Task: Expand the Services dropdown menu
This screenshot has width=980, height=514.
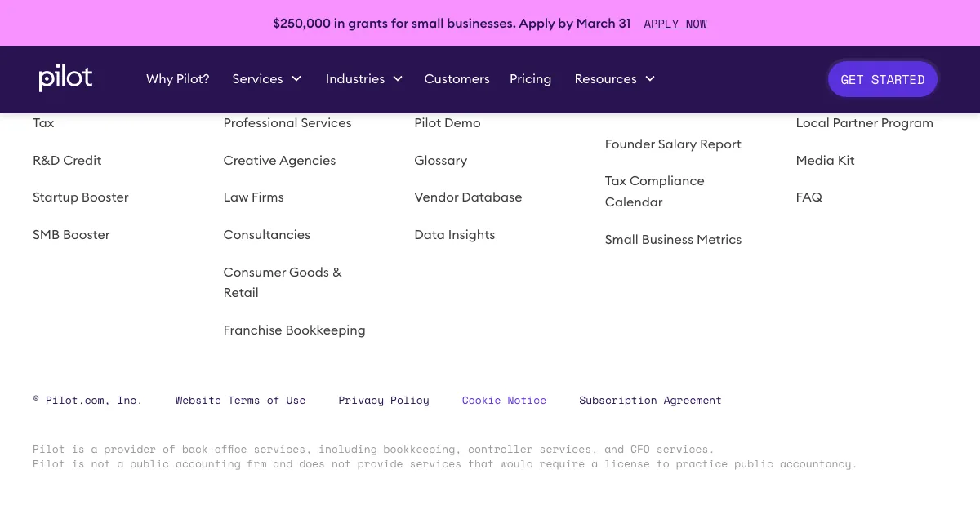Action: point(266,79)
